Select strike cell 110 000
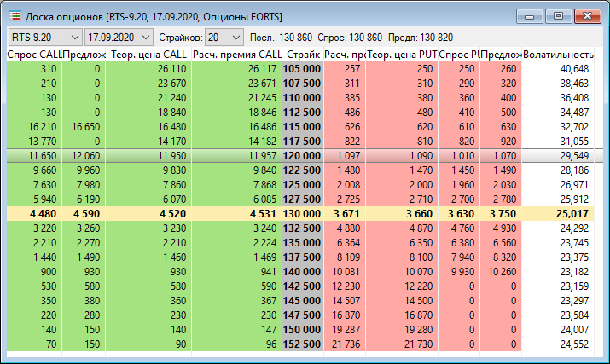This screenshot has width=610, height=364. pos(303,98)
